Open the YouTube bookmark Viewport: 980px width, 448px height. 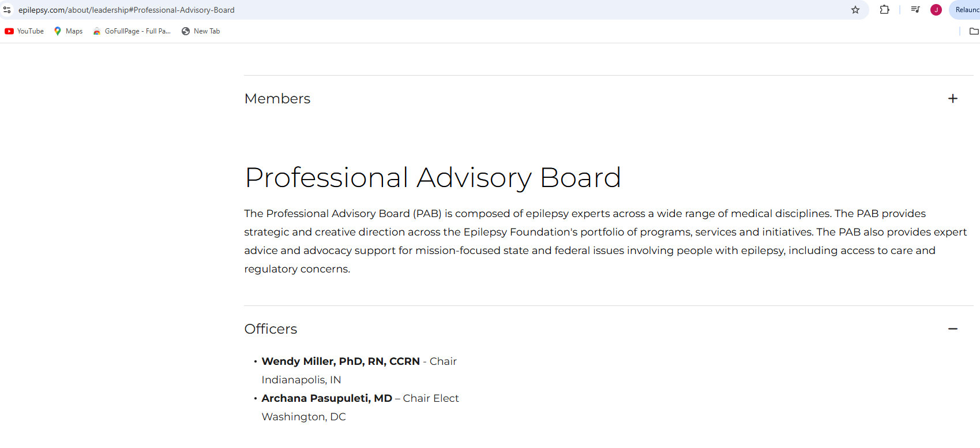[x=25, y=31]
